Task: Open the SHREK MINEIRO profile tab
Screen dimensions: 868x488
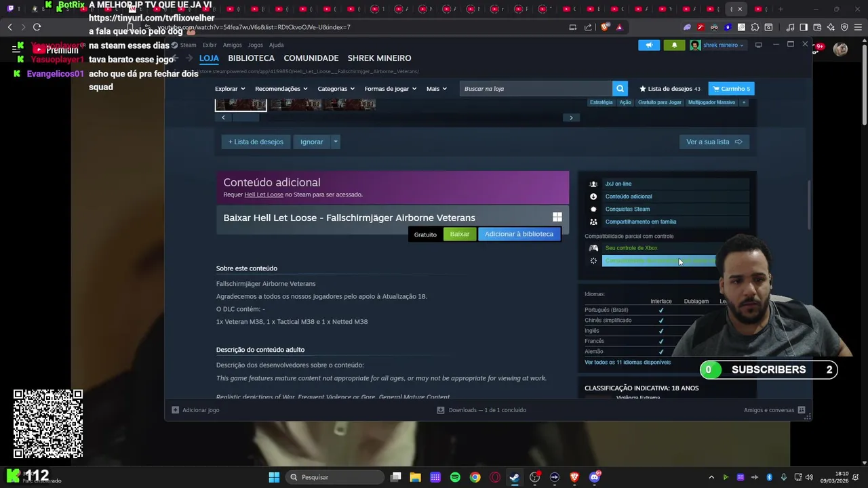Action: [x=379, y=58]
